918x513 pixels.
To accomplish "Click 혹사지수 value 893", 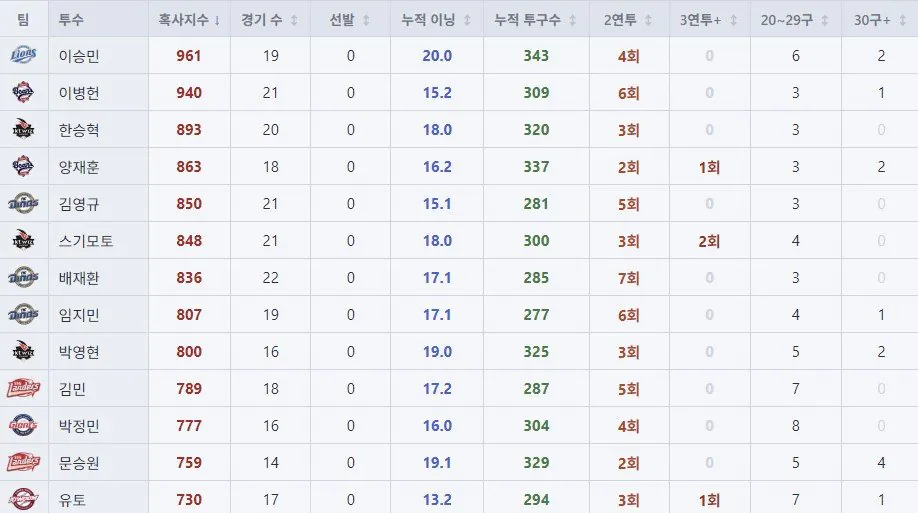I will (189, 129).
